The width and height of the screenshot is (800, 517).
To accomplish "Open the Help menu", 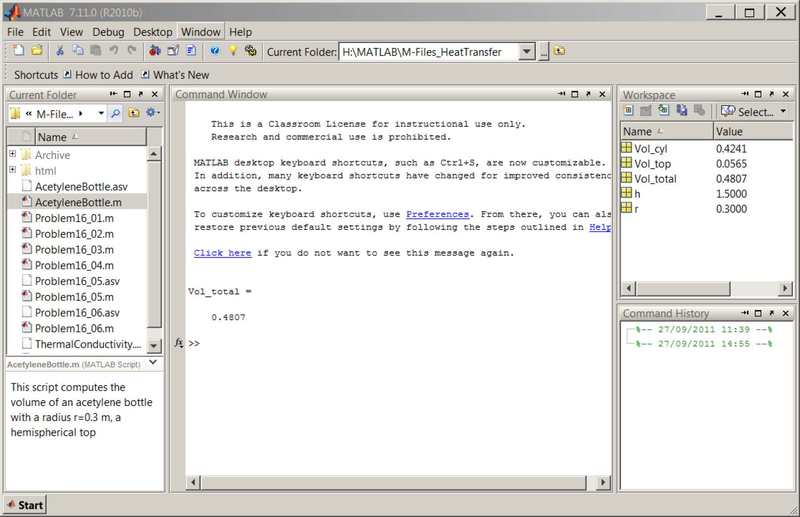I will [240, 32].
